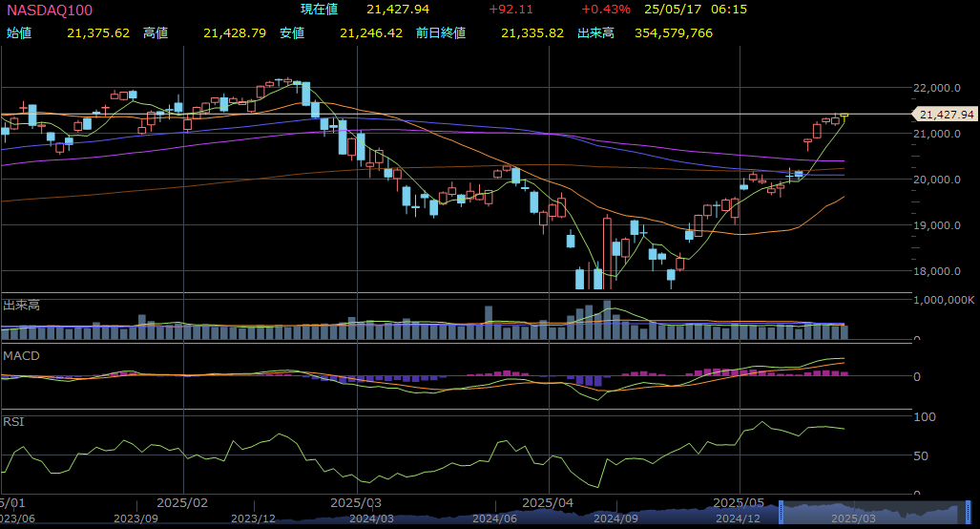Click the highlighted selection window in the navigator

(874, 513)
